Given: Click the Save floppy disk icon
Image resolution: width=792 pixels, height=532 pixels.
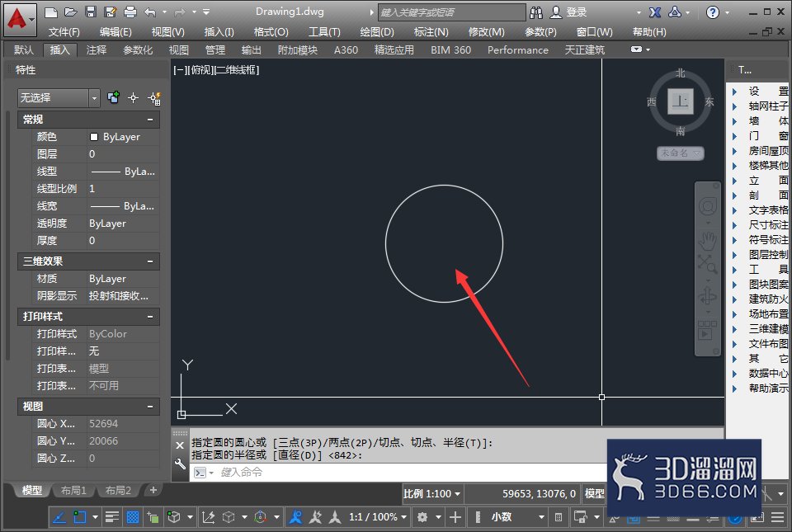Looking at the screenshot, I should pyautogui.click(x=91, y=12).
